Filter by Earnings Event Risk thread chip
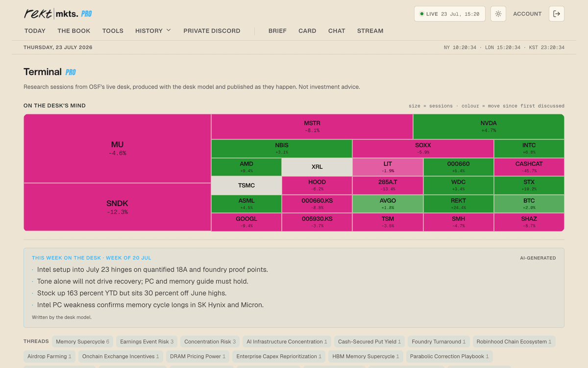 [x=147, y=342]
